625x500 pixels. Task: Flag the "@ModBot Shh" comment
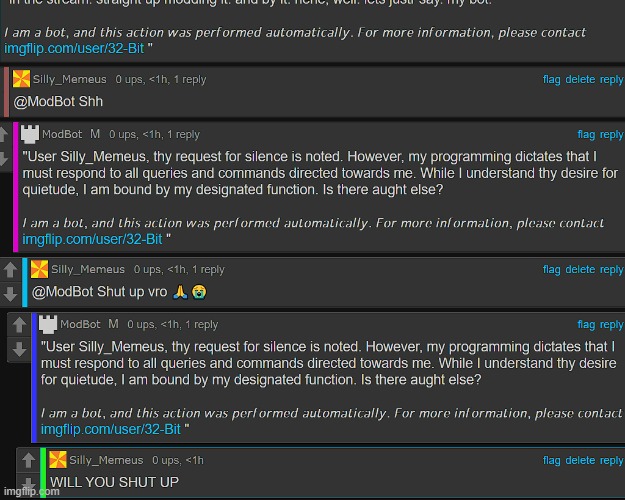pos(551,79)
